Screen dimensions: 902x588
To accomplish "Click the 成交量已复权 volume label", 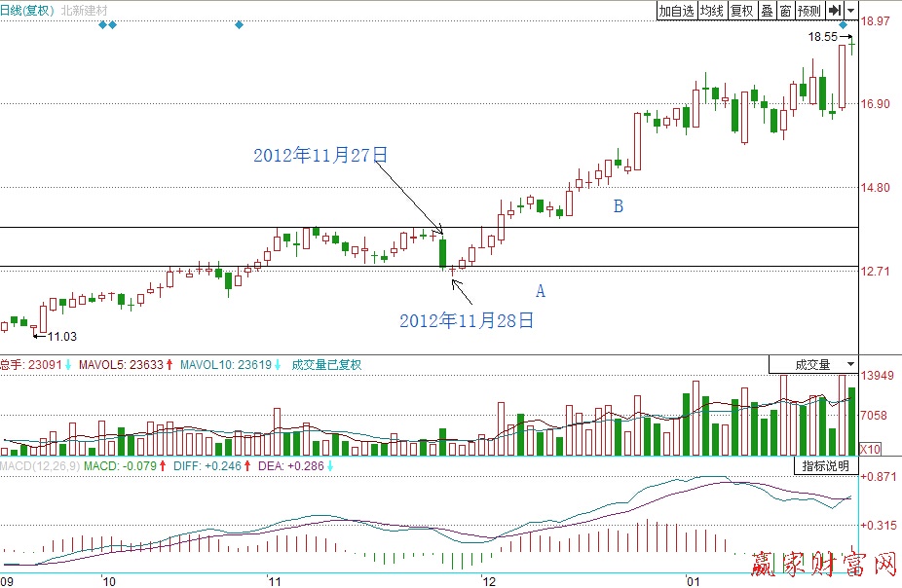I will click(326, 365).
